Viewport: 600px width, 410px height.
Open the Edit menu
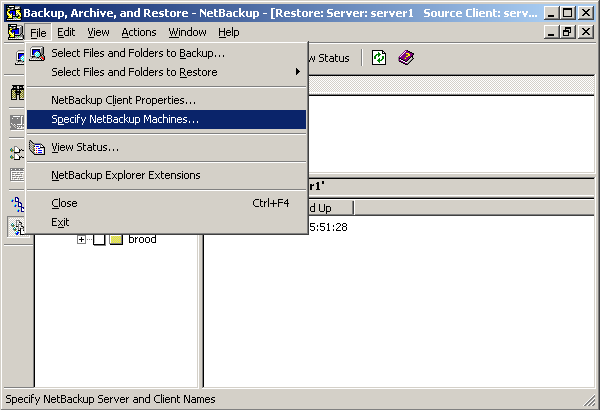click(66, 33)
